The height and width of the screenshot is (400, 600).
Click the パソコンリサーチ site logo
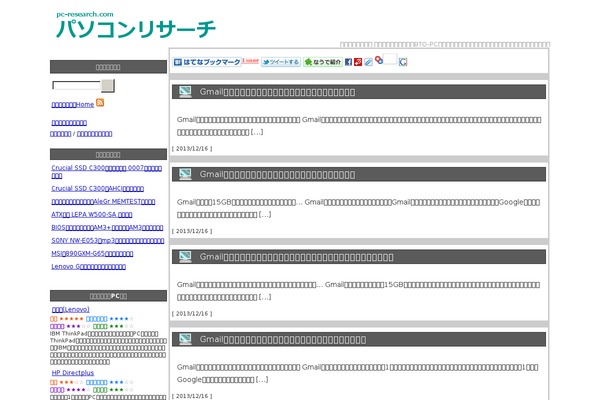pos(136,29)
